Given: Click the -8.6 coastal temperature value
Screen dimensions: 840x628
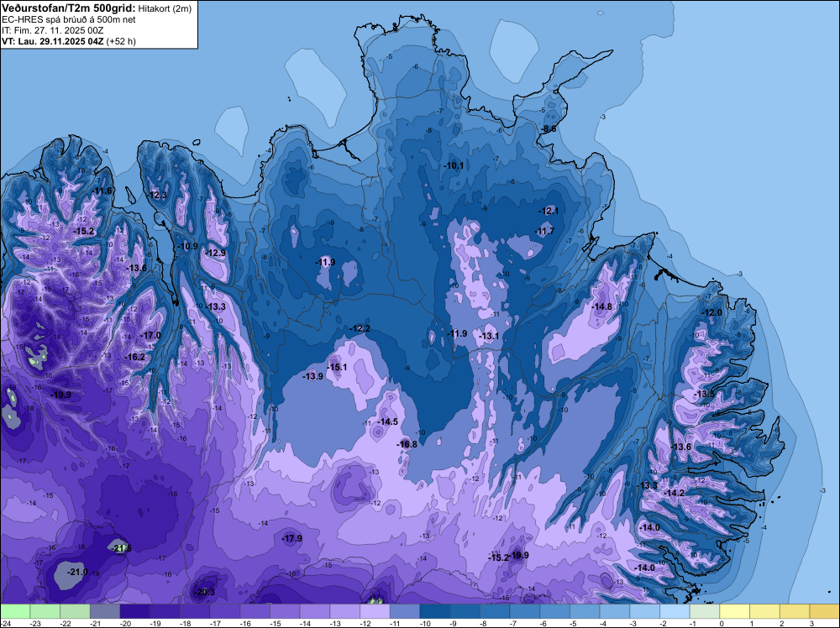Looking at the screenshot, I should [549, 128].
